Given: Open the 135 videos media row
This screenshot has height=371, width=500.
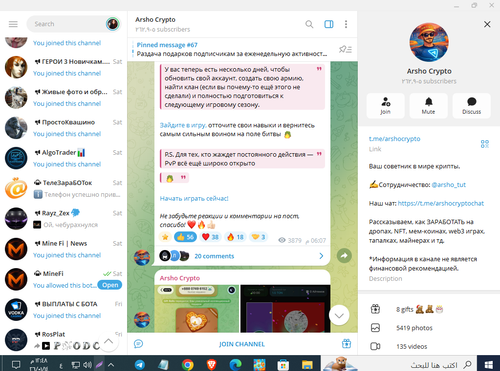Looking at the screenshot, I should [428, 346].
